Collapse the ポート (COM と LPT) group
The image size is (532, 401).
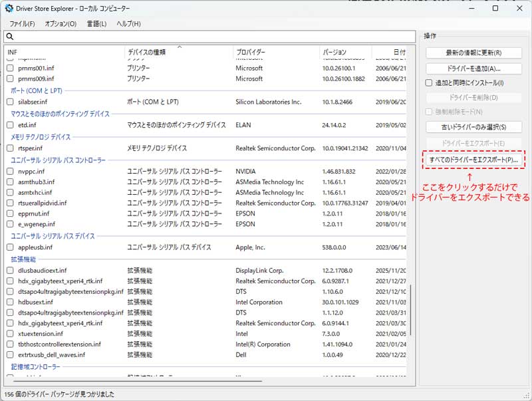click(37, 91)
